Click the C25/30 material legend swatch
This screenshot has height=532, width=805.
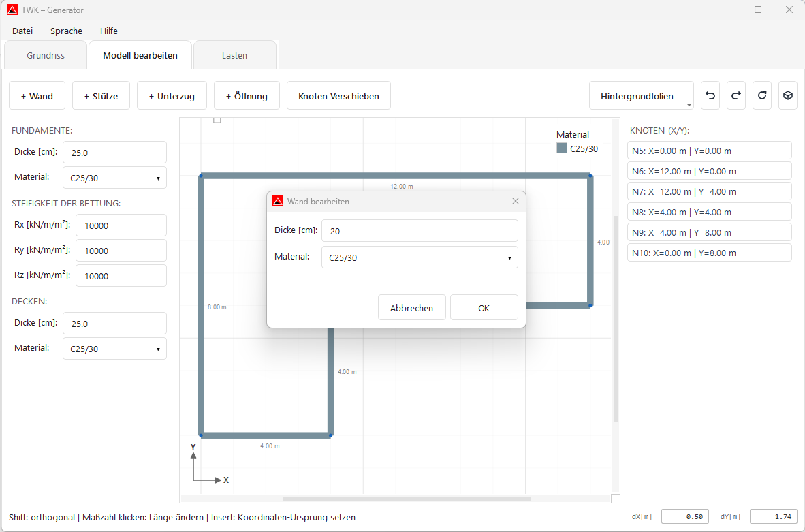click(561, 148)
